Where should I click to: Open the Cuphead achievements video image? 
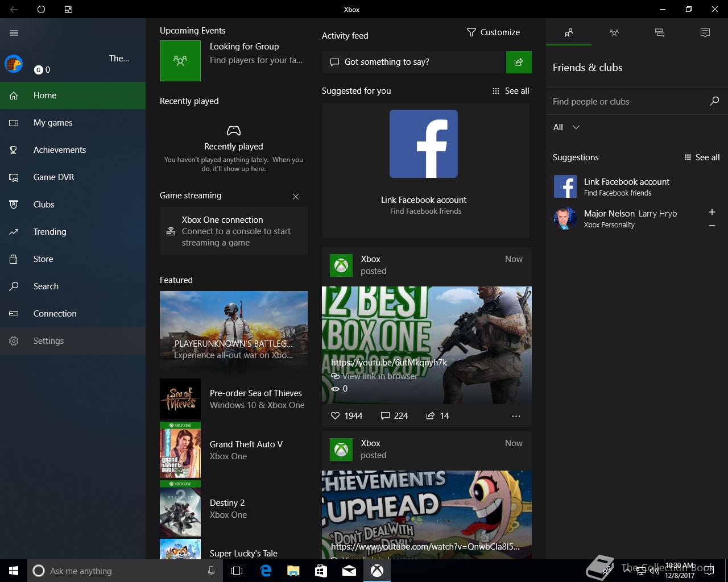click(427, 514)
